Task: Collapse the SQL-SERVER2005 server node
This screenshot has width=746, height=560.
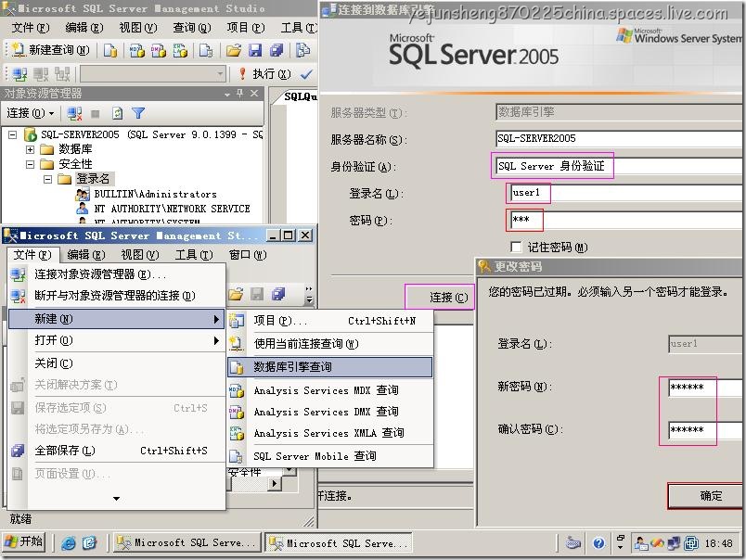Action: pyautogui.click(x=13, y=135)
